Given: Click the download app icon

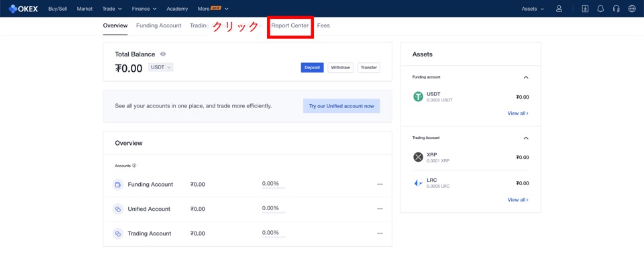Looking at the screenshot, I should click(x=585, y=9).
